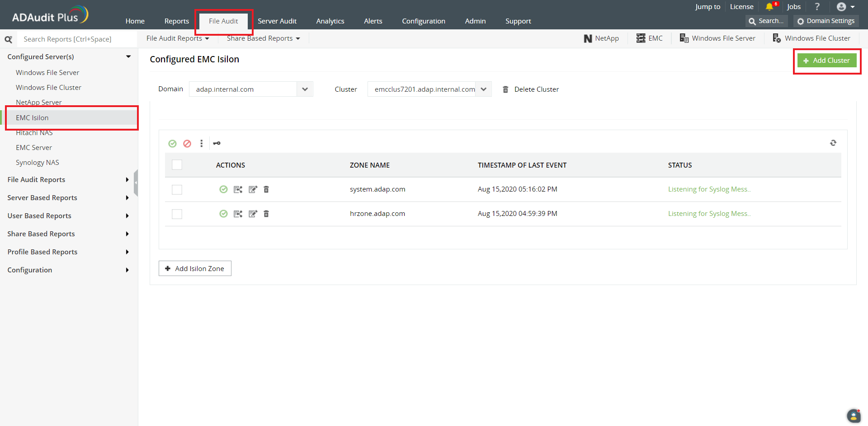The height and width of the screenshot is (426, 868).
Task: Click the Search Reports input field
Action: pyautogui.click(x=77, y=39)
